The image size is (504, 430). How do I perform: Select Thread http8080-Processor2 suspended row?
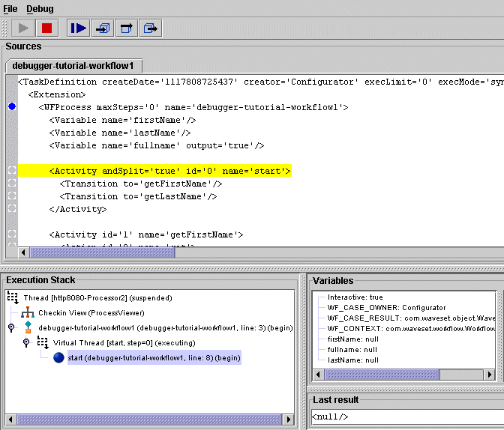coord(97,298)
